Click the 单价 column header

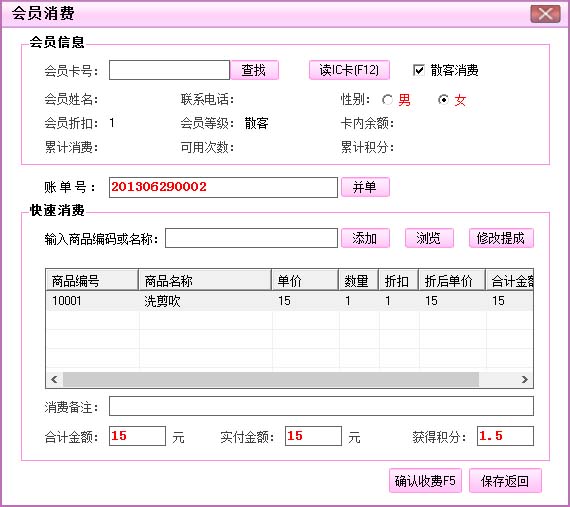click(305, 280)
